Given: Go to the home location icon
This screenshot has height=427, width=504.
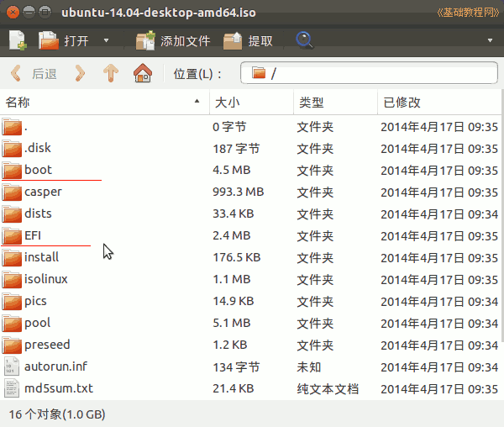Looking at the screenshot, I should coord(143,73).
